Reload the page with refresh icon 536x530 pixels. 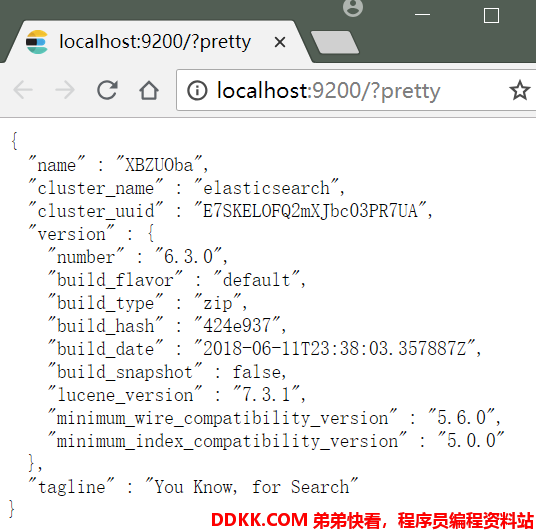(x=107, y=90)
